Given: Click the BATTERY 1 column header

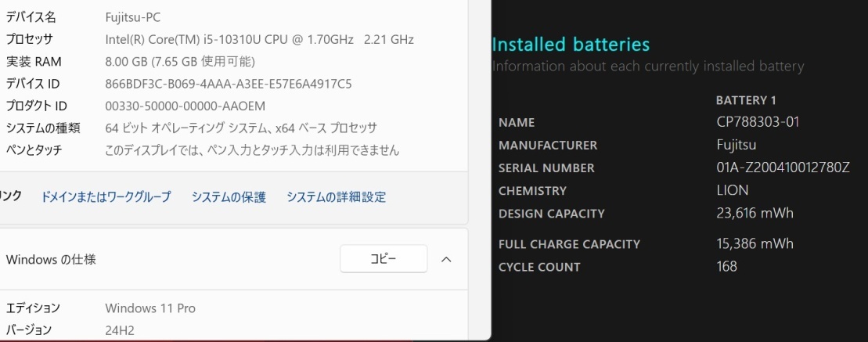Looking at the screenshot, I should point(746,100).
